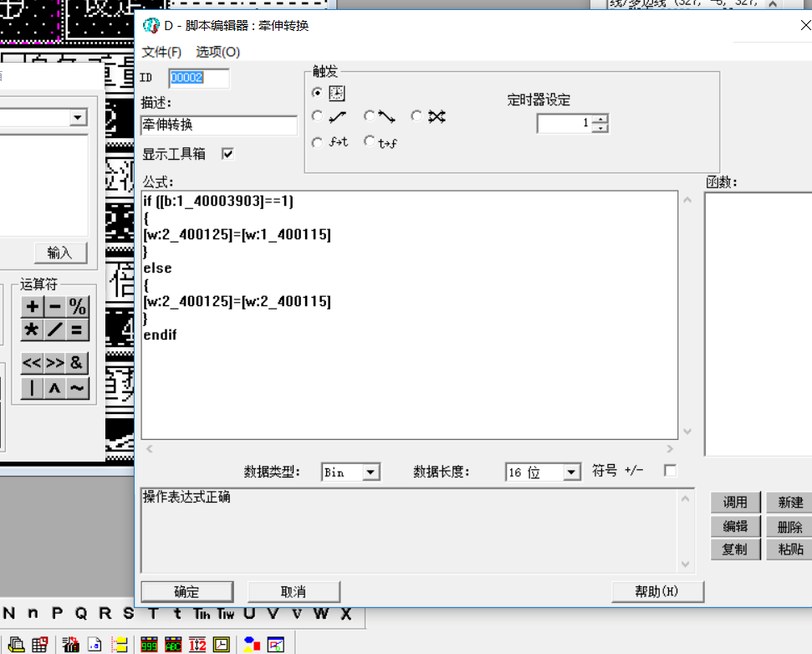The width and height of the screenshot is (812, 654).
Task: Enable the 符号 +/- checkbox
Action: (x=670, y=471)
